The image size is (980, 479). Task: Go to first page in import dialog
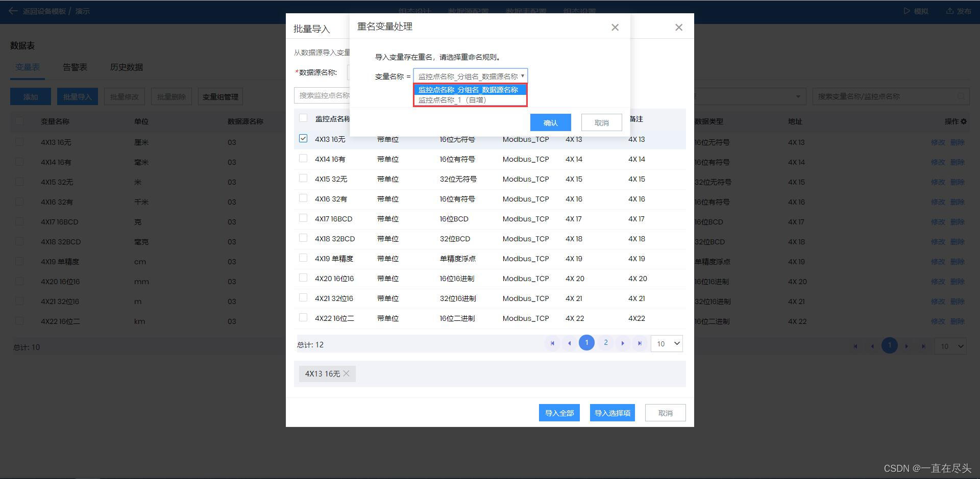click(x=552, y=343)
